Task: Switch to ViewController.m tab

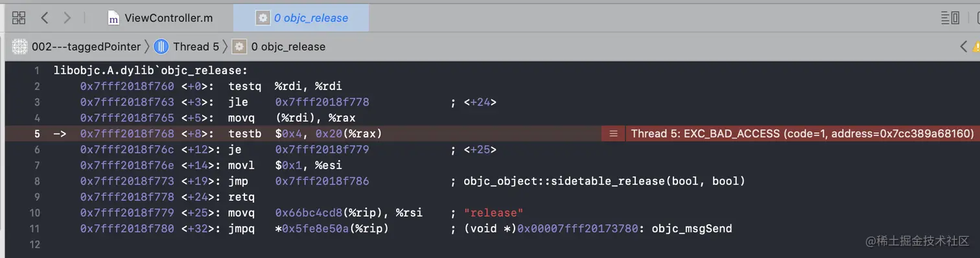Action: (160, 18)
